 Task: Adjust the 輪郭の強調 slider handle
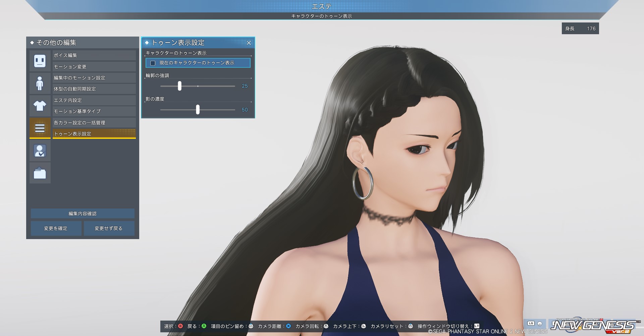(179, 86)
